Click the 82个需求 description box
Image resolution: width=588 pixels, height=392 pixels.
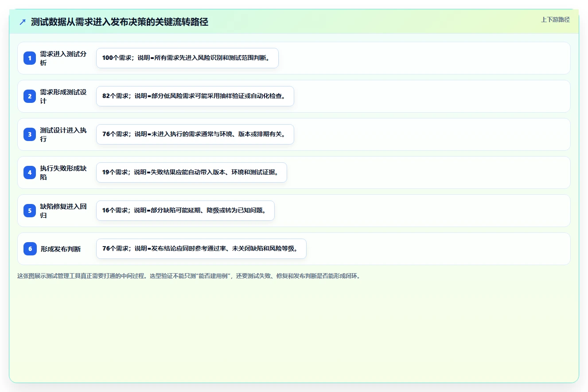pos(195,96)
